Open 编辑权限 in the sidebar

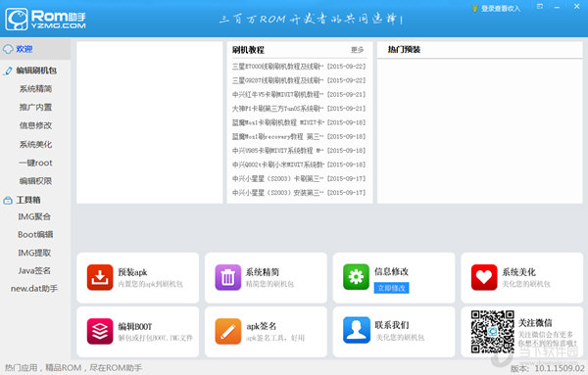tap(35, 181)
